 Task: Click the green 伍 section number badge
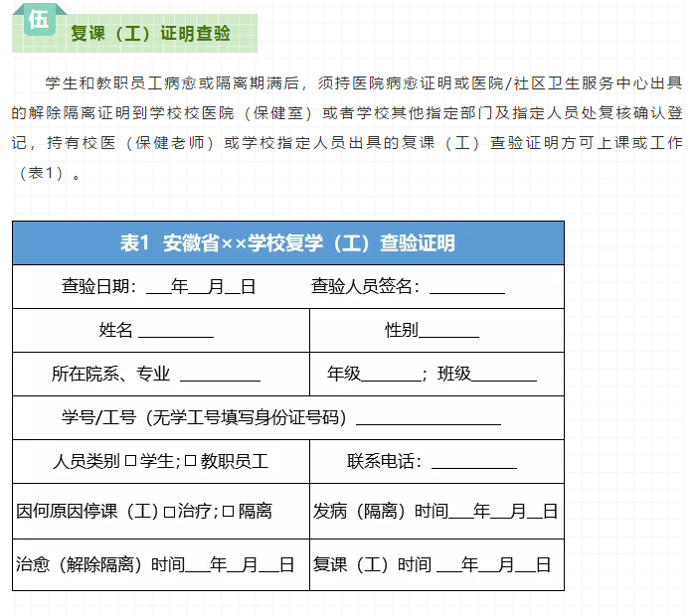click(39, 20)
